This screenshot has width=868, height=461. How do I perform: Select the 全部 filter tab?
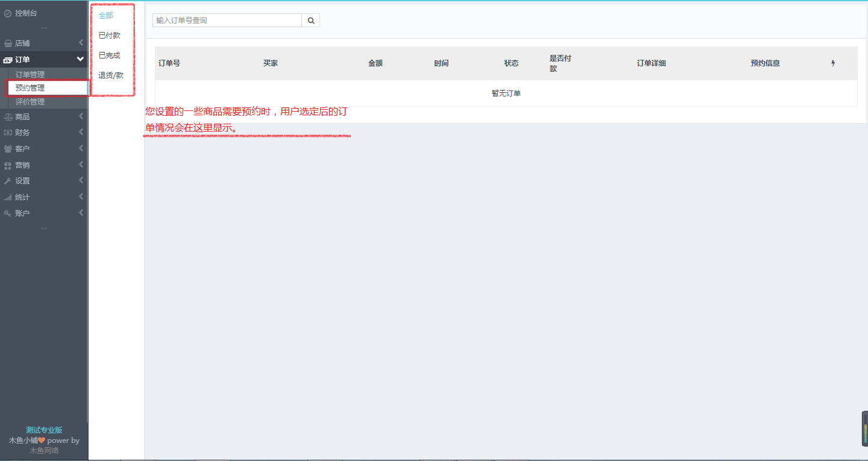point(106,16)
